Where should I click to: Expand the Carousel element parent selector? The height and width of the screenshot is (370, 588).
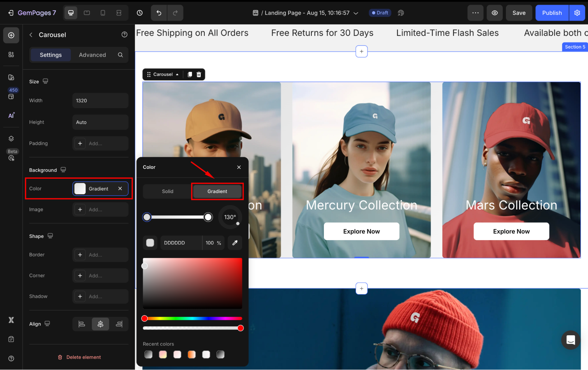click(x=177, y=74)
